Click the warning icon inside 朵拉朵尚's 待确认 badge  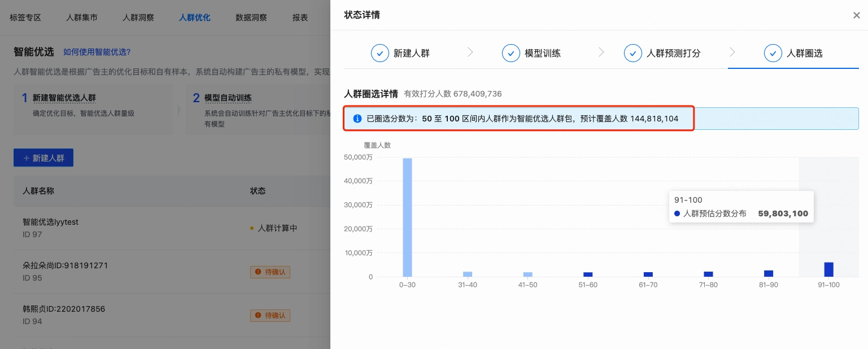259,272
